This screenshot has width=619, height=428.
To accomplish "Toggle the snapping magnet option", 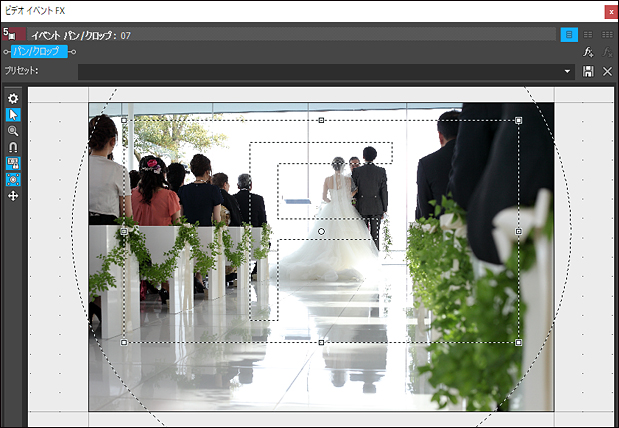I will pyautogui.click(x=13, y=147).
